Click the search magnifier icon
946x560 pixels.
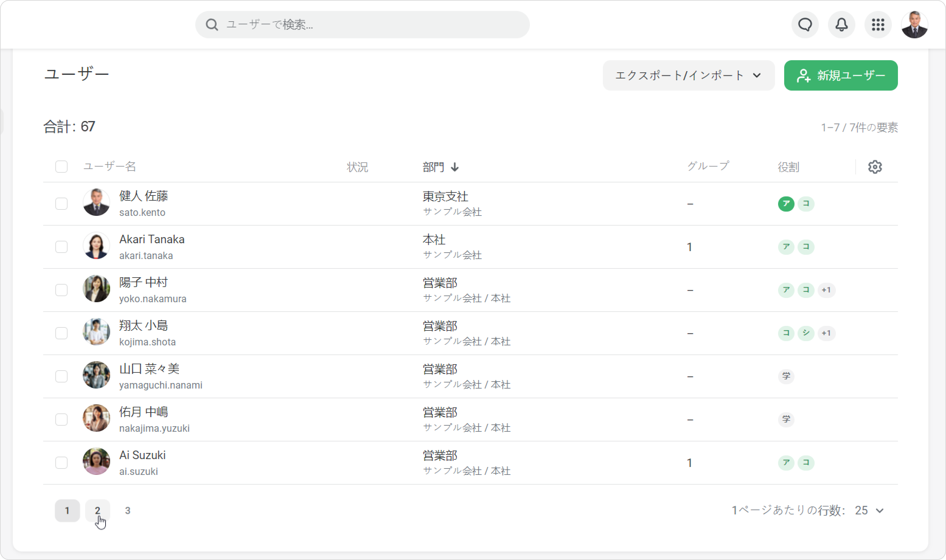point(212,25)
